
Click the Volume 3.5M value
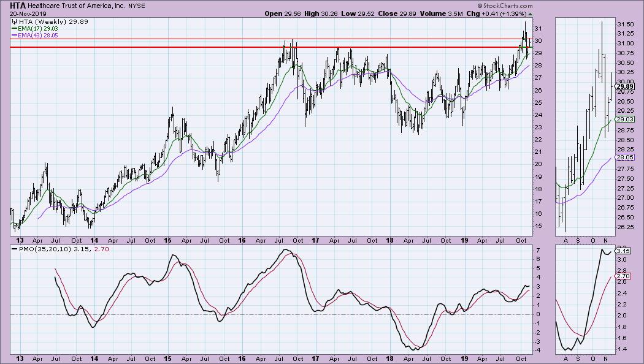pyautogui.click(x=441, y=13)
